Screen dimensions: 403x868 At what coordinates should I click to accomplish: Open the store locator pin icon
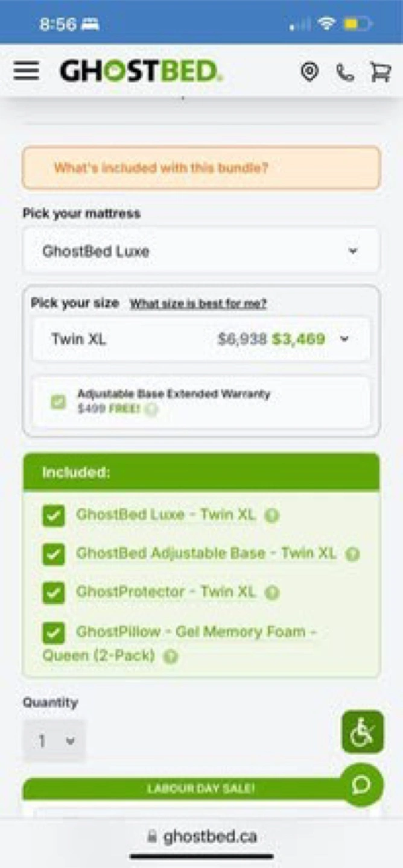[309, 72]
